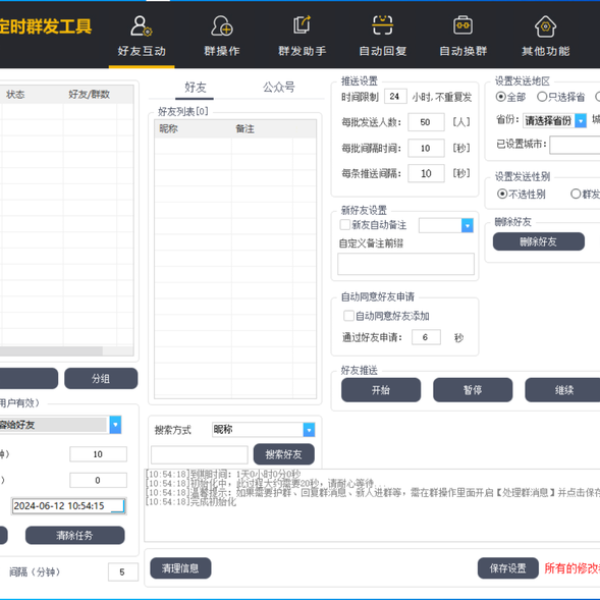Expand the dropdown beside 新友自动备注
600x600 pixels.
click(467, 226)
